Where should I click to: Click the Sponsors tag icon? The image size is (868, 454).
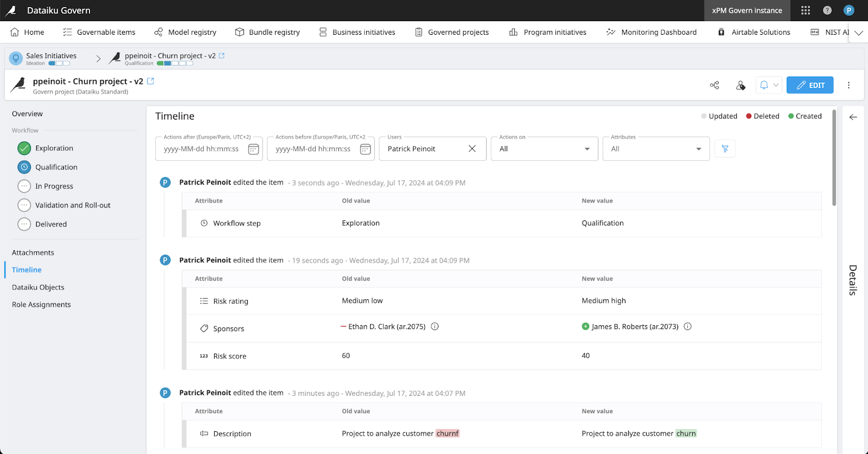(204, 329)
